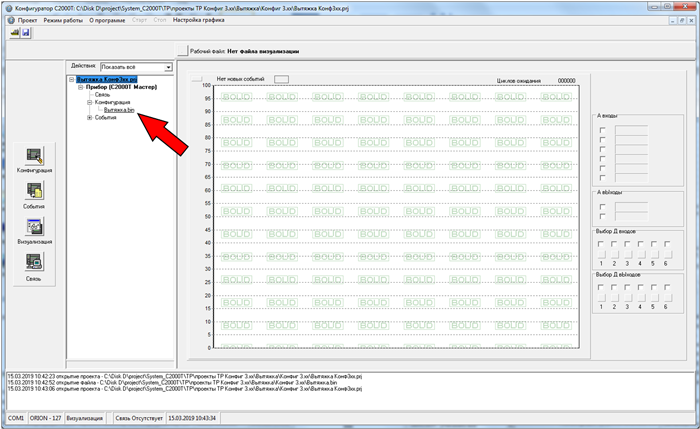
Task: Select the 'Связь' item in the tree
Action: coord(104,95)
